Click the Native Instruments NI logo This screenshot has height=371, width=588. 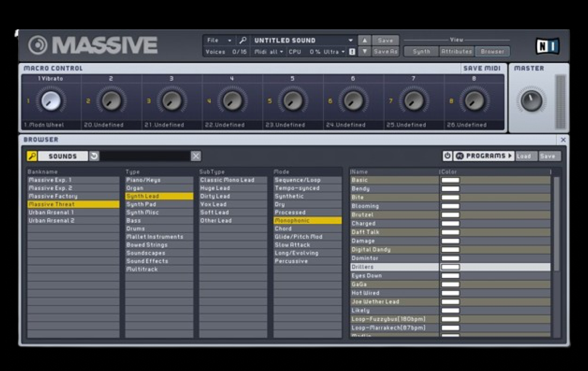(x=547, y=46)
